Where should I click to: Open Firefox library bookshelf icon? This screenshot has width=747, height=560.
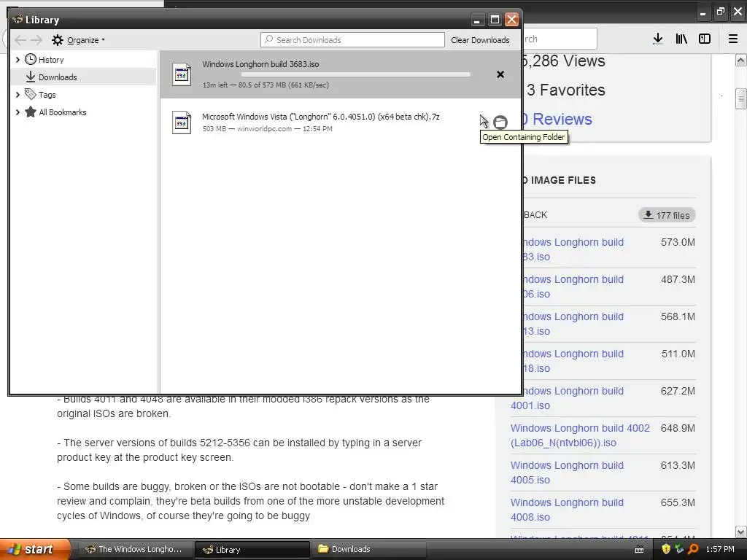[x=681, y=39]
